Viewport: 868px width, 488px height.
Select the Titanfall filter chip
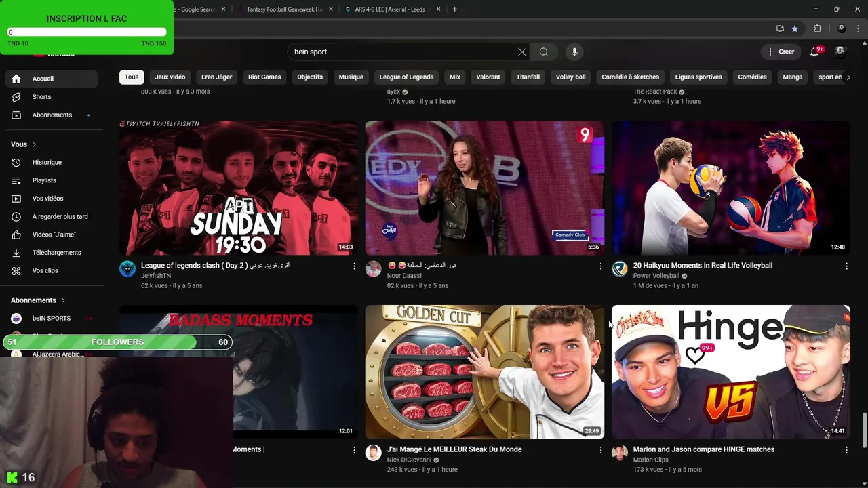point(528,77)
